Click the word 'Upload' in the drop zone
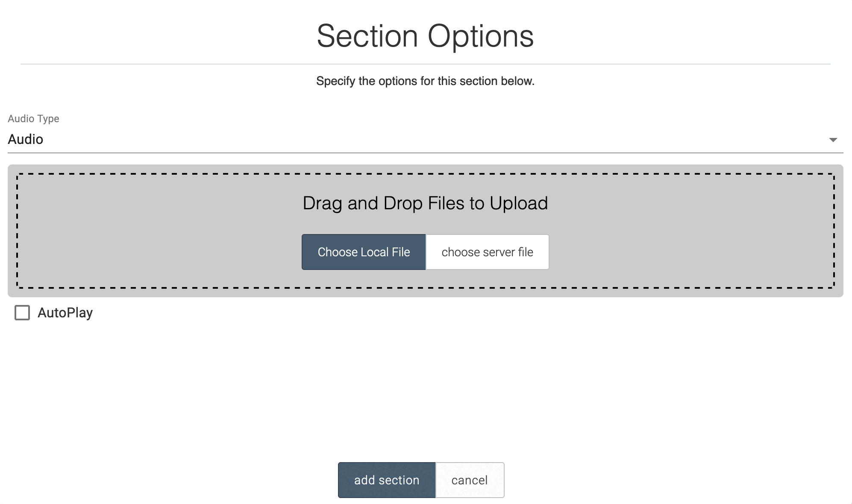The height and width of the screenshot is (504, 852). click(x=518, y=203)
